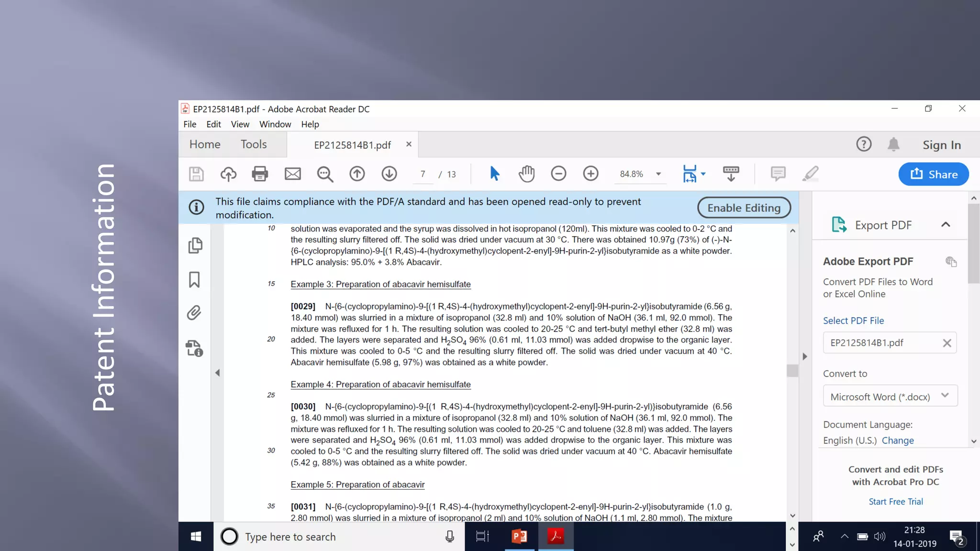
Task: Open the Find text magnifier tool
Action: point(325,174)
